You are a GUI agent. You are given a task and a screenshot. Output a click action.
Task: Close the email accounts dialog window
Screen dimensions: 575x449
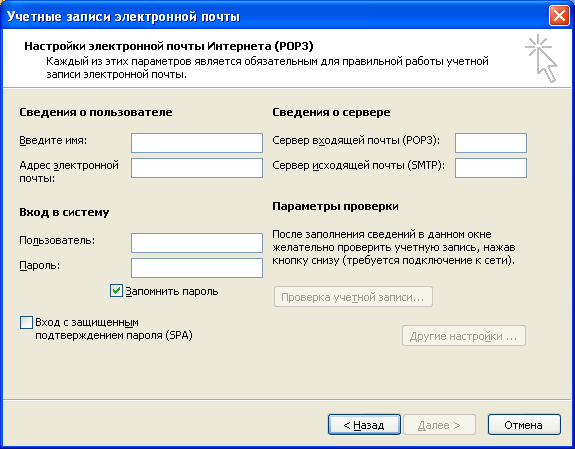click(559, 16)
